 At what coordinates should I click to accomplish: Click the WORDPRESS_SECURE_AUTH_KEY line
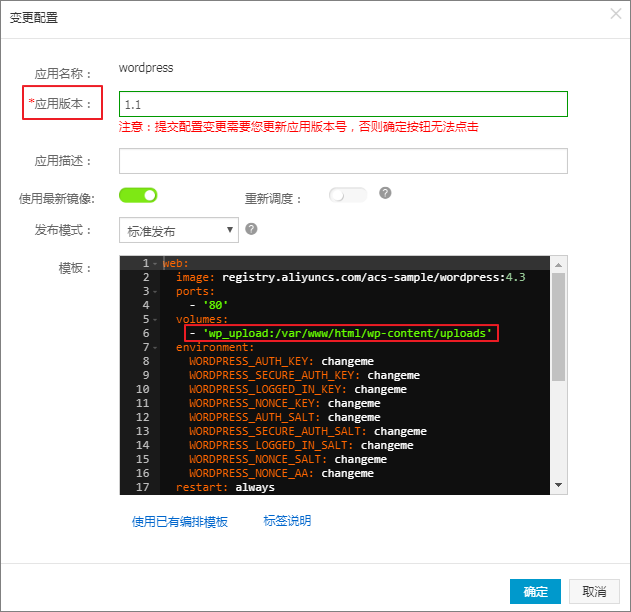tap(304, 375)
